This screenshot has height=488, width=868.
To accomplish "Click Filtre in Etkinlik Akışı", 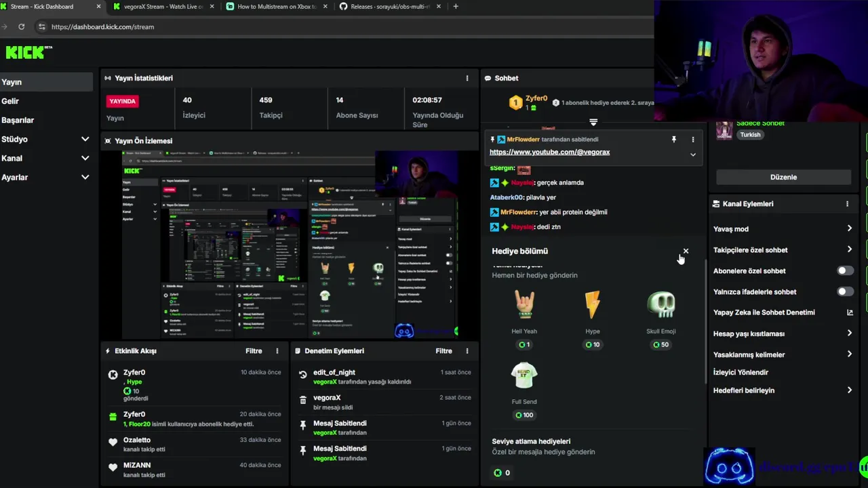I will tap(254, 351).
